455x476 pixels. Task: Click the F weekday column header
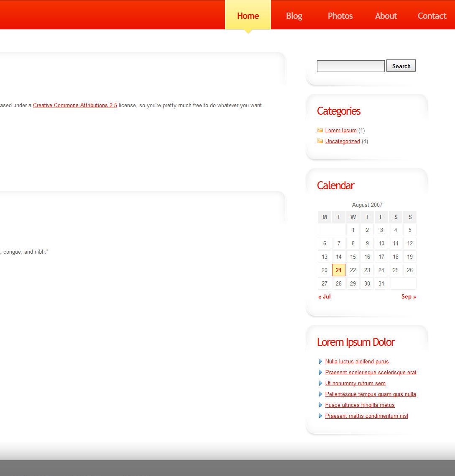(381, 217)
